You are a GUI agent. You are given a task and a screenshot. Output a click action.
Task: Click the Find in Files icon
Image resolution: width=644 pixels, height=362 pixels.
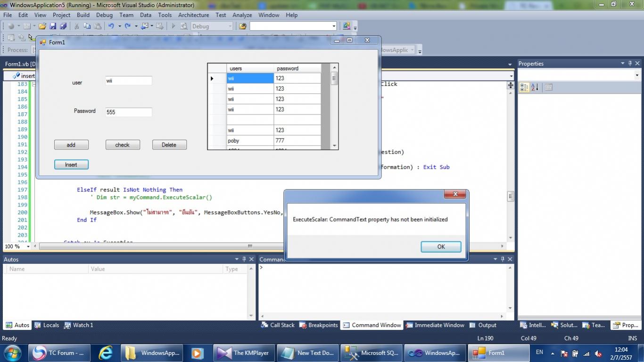pyautogui.click(x=243, y=26)
